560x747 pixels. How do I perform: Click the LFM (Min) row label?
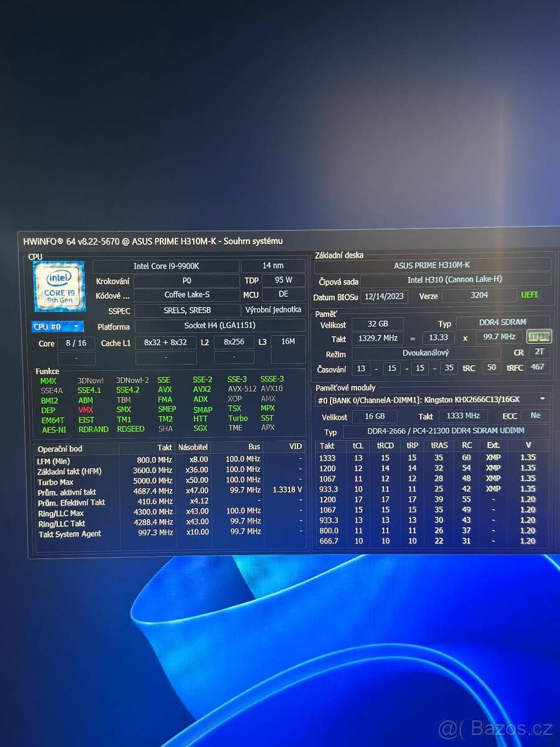click(54, 461)
